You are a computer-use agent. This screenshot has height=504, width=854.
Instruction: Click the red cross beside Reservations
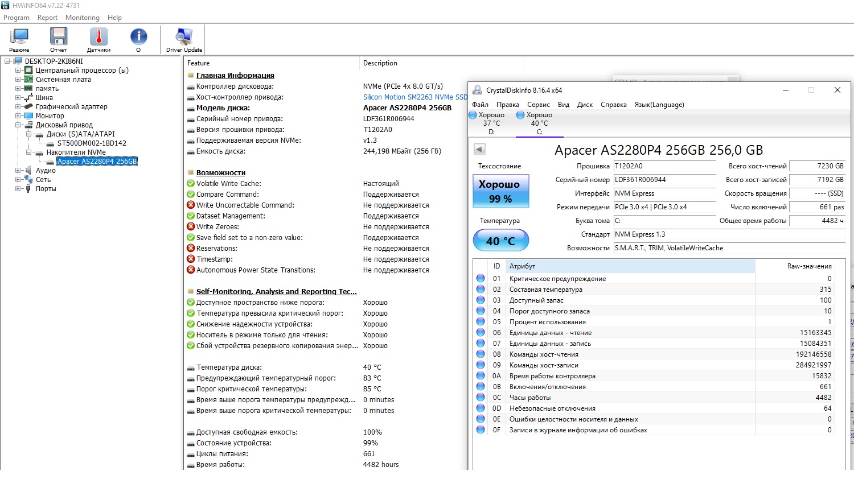(191, 249)
